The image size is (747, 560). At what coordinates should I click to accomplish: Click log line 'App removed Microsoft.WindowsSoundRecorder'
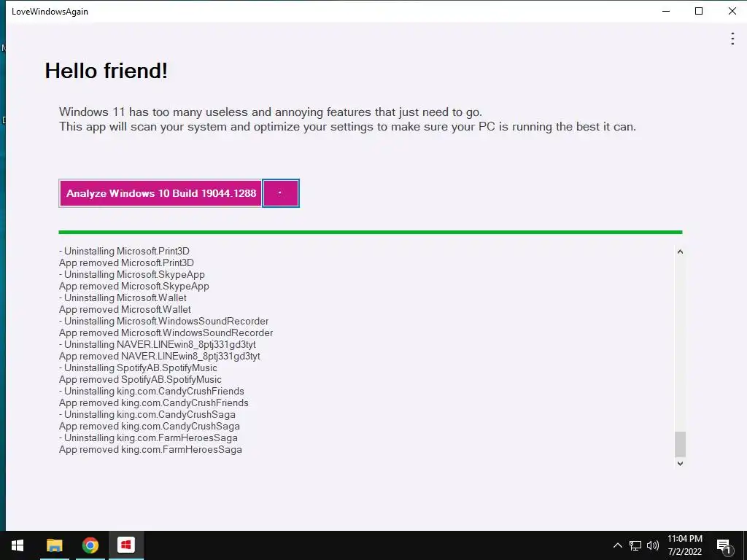tap(166, 332)
